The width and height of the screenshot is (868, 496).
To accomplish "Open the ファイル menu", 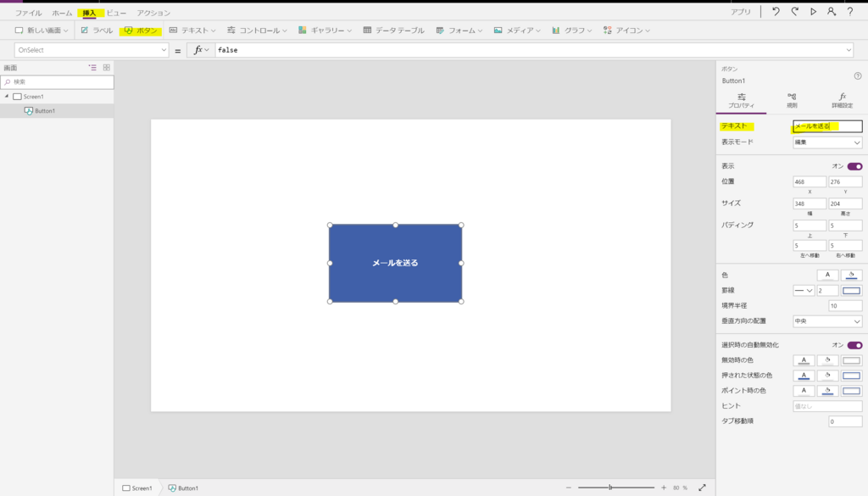I will [x=28, y=13].
